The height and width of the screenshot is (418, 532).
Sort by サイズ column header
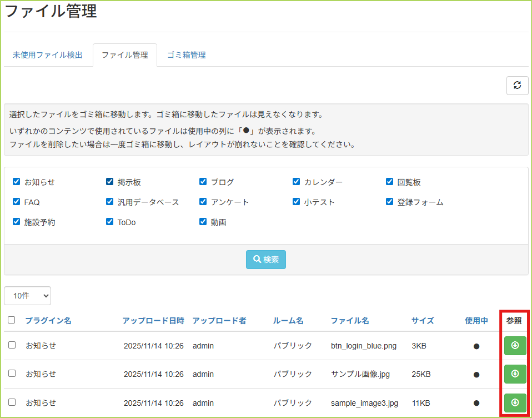pos(423,321)
